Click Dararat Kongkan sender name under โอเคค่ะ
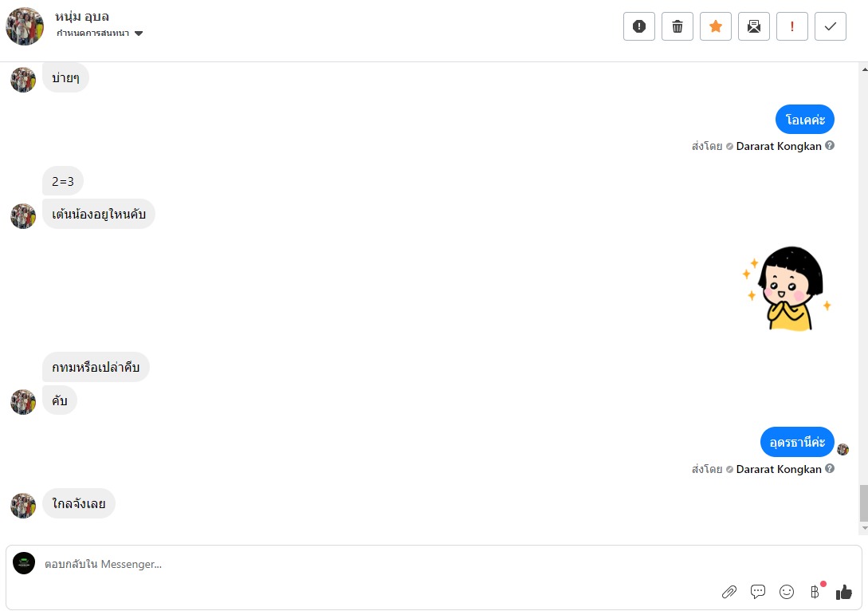This screenshot has width=868, height=611. 779,147
